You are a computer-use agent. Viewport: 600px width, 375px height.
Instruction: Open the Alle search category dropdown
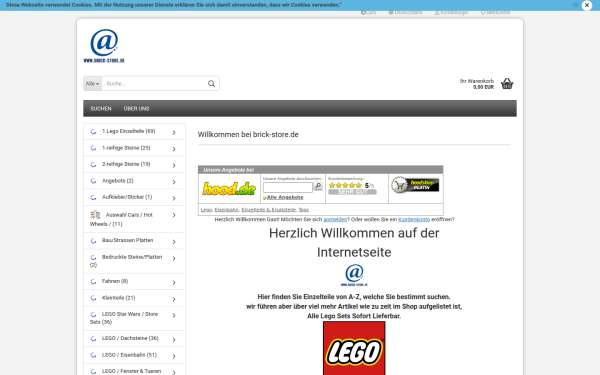coord(92,83)
